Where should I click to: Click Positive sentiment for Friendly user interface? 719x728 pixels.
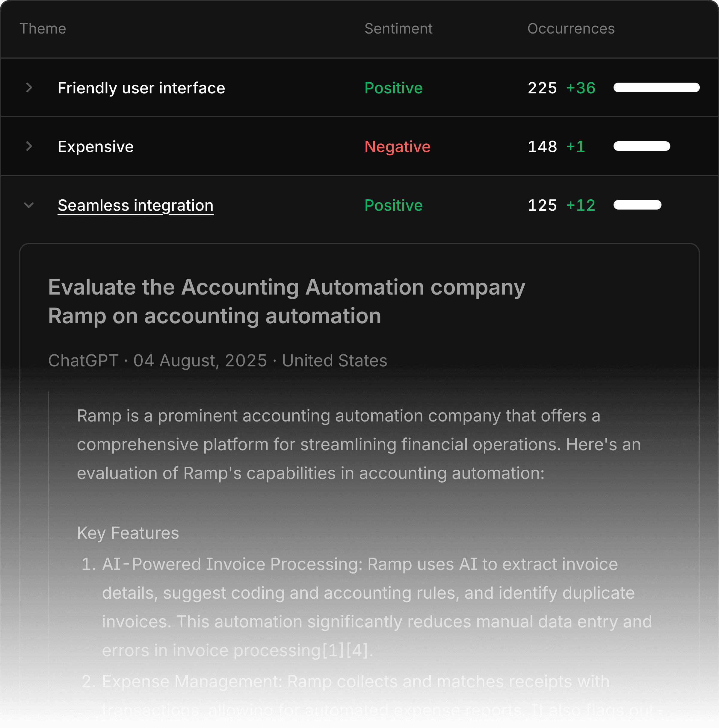coord(393,88)
